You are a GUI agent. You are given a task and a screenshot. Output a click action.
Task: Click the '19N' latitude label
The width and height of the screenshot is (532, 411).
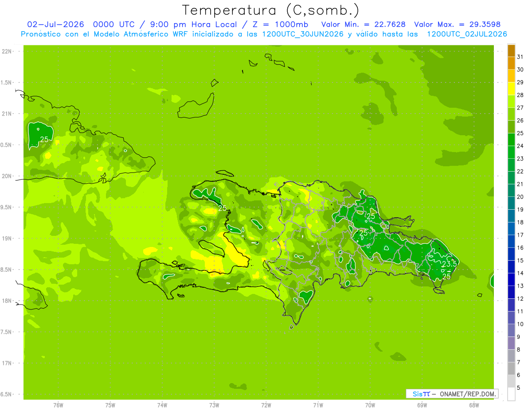(x=7, y=239)
